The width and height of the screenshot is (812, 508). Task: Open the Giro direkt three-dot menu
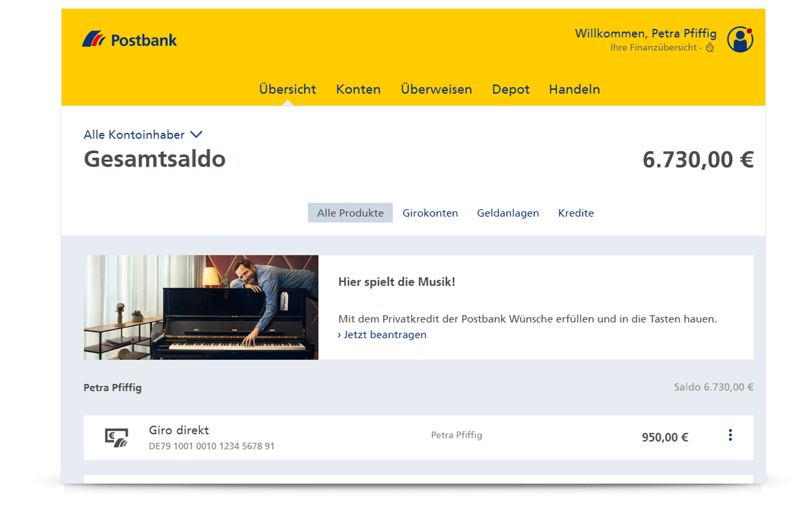click(x=730, y=436)
